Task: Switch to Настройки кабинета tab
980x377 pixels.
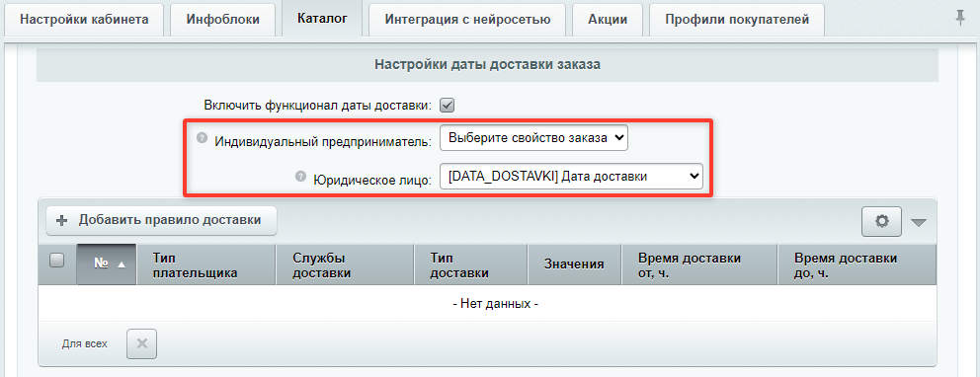Action: point(84,20)
